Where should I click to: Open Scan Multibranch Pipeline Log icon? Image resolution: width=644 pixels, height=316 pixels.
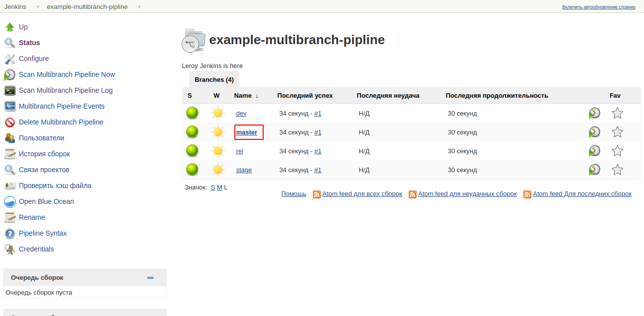[10, 90]
